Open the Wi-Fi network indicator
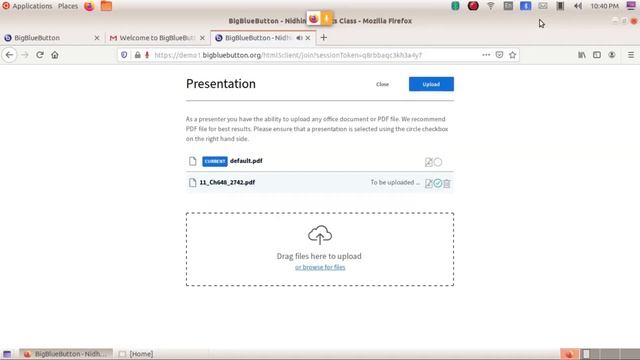 click(x=491, y=6)
